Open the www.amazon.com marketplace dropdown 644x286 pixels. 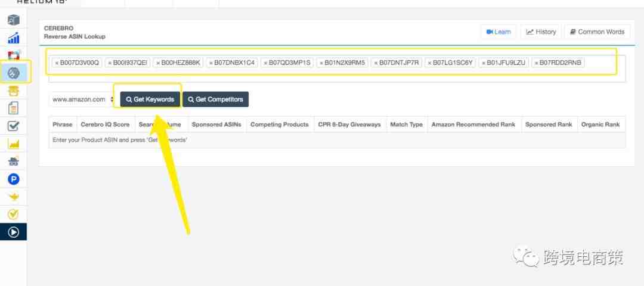tap(83, 100)
